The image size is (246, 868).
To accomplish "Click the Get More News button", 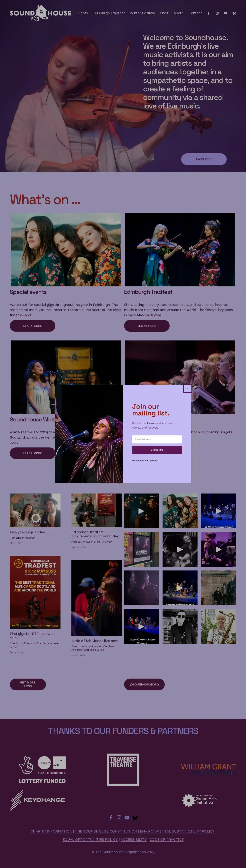I will (28, 684).
